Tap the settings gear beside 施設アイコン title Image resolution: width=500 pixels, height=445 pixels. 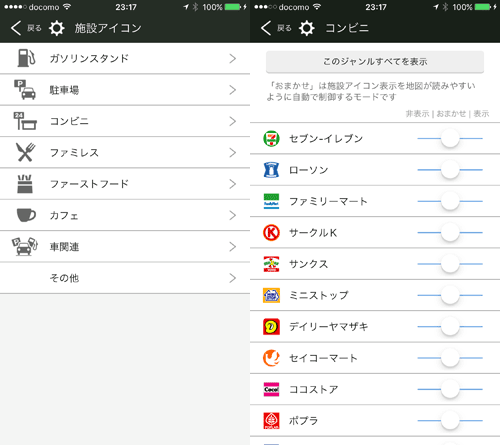[57, 28]
